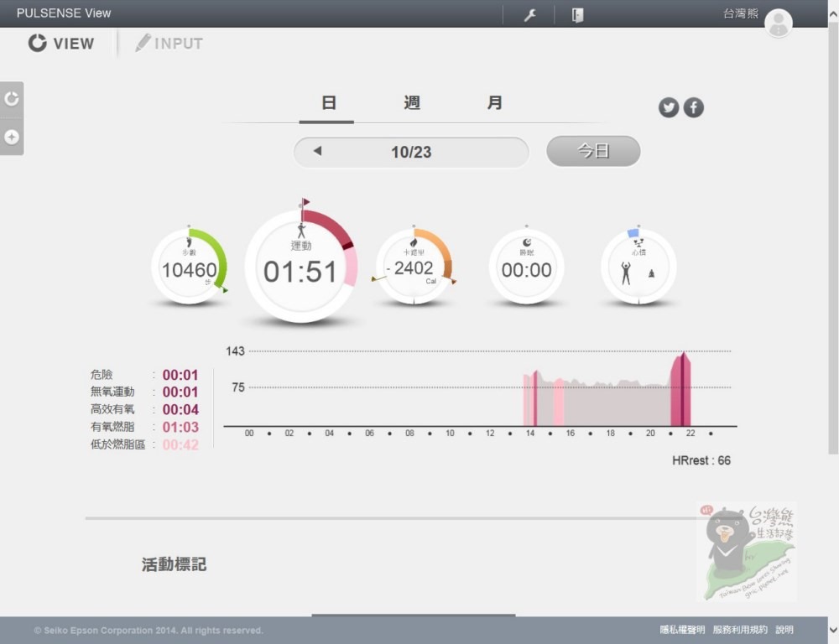Screen dimensions: 839x644
Task: Click the 台灣熊 username
Action: tap(741, 13)
